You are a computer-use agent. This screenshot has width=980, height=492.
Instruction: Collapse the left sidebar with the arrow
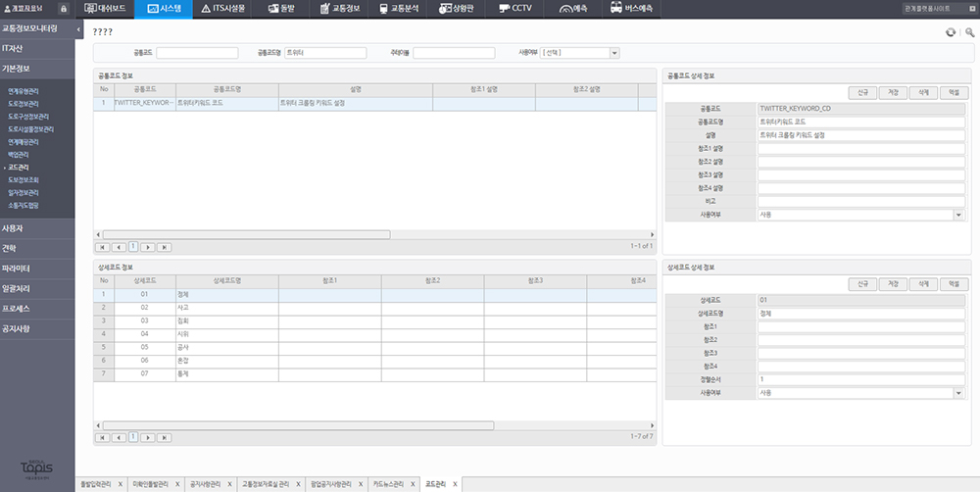coord(78,29)
